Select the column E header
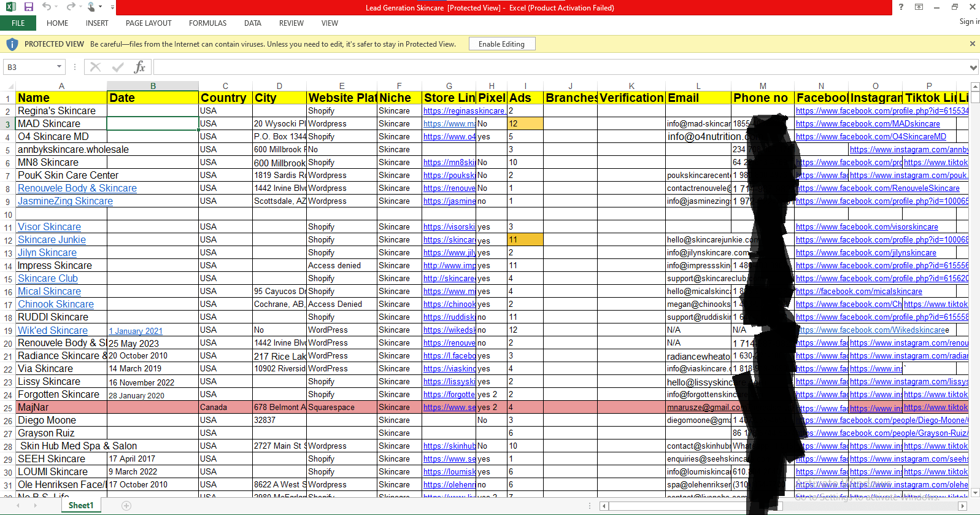The height and width of the screenshot is (515, 980). click(x=342, y=86)
